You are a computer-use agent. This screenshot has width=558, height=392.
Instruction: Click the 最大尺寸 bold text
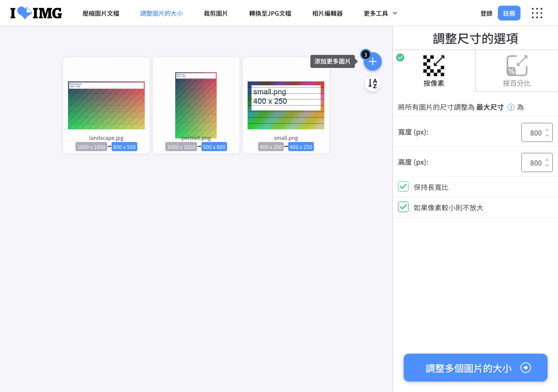click(490, 107)
